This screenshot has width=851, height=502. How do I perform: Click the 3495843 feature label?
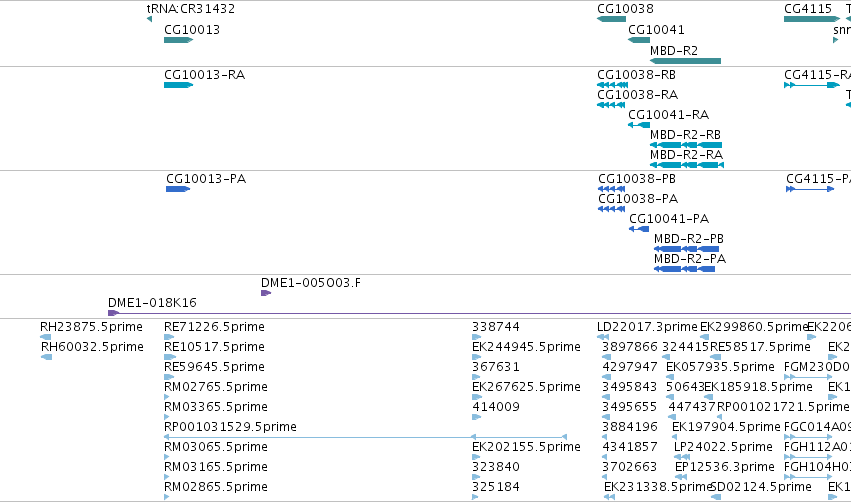(630, 387)
